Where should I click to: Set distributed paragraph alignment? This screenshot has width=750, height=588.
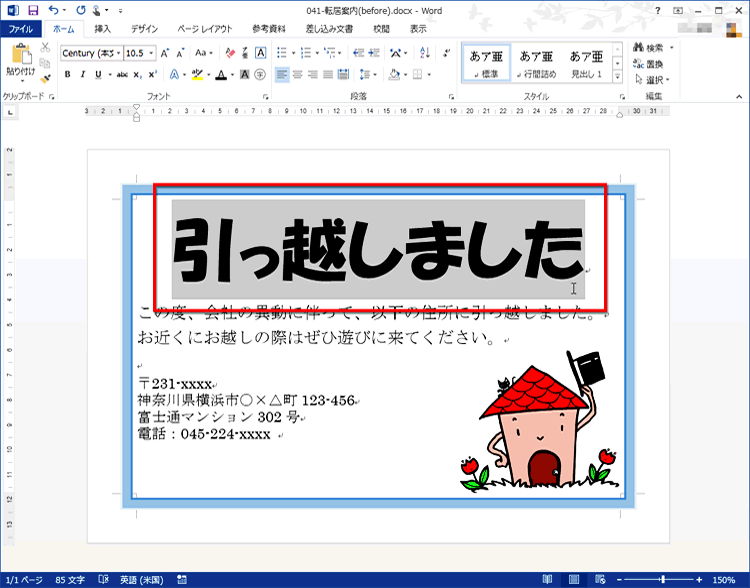point(343,75)
